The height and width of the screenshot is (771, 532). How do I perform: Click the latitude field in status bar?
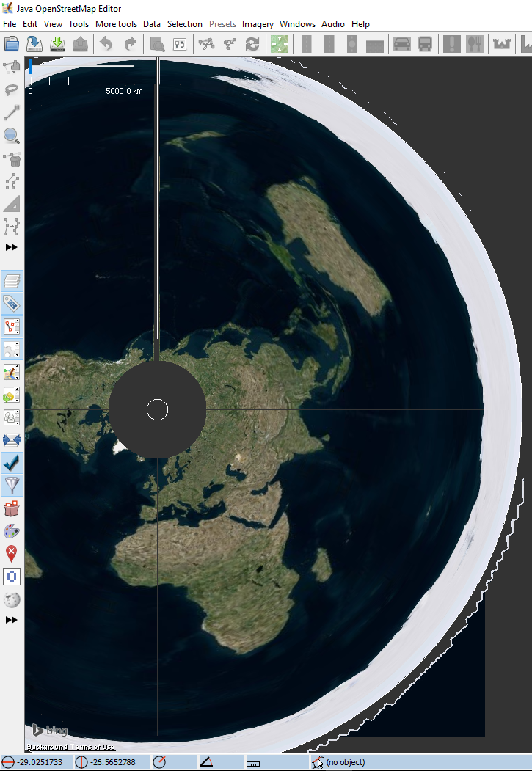click(38, 762)
